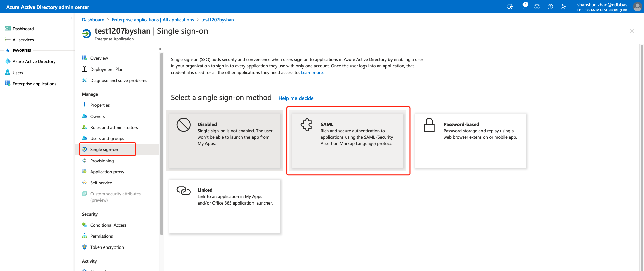Click the Application proxy icon
The image size is (644, 271).
tap(84, 171)
